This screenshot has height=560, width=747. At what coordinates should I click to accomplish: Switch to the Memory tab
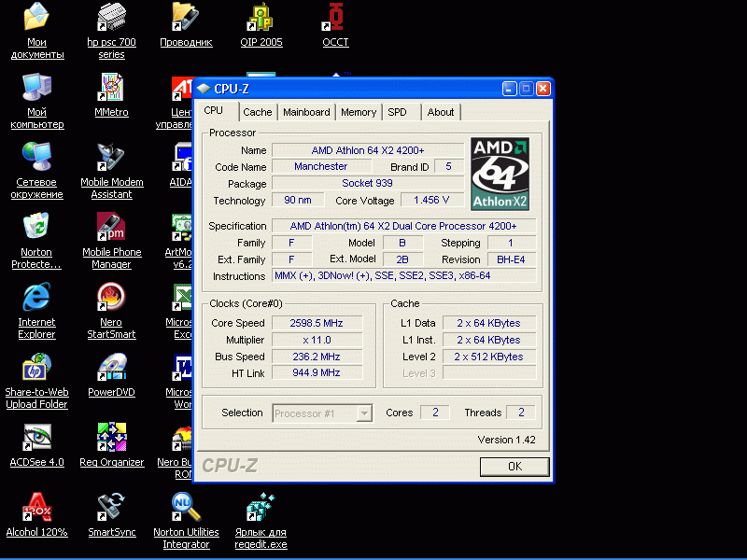359,112
